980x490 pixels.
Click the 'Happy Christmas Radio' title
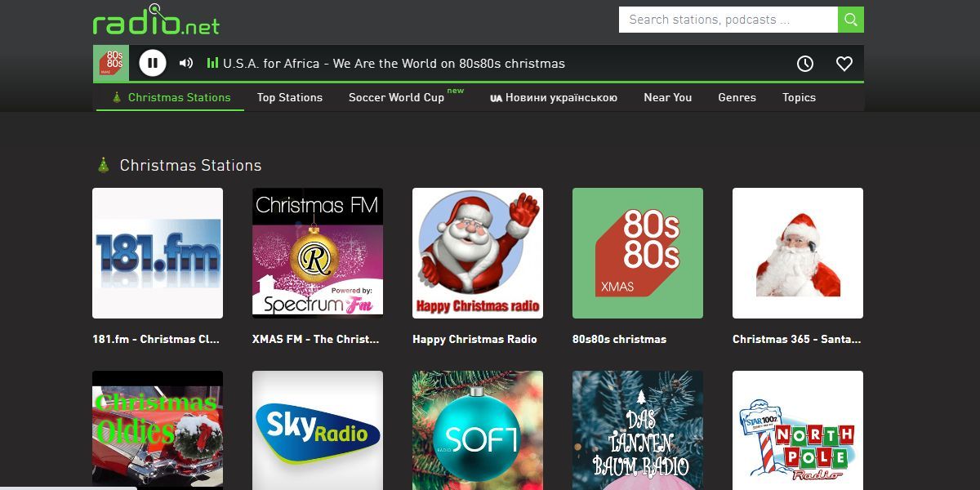point(474,339)
